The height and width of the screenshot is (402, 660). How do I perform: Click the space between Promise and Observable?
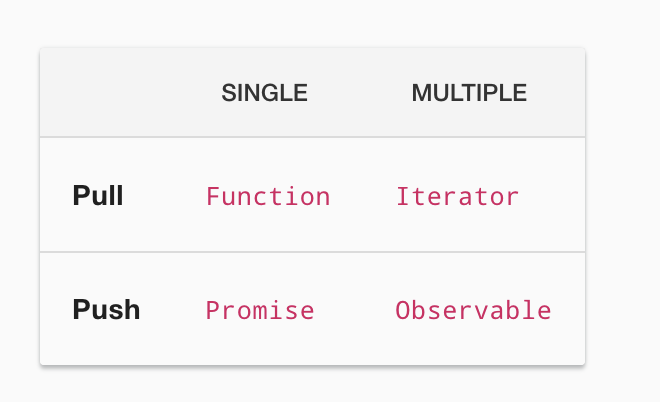[355, 310]
